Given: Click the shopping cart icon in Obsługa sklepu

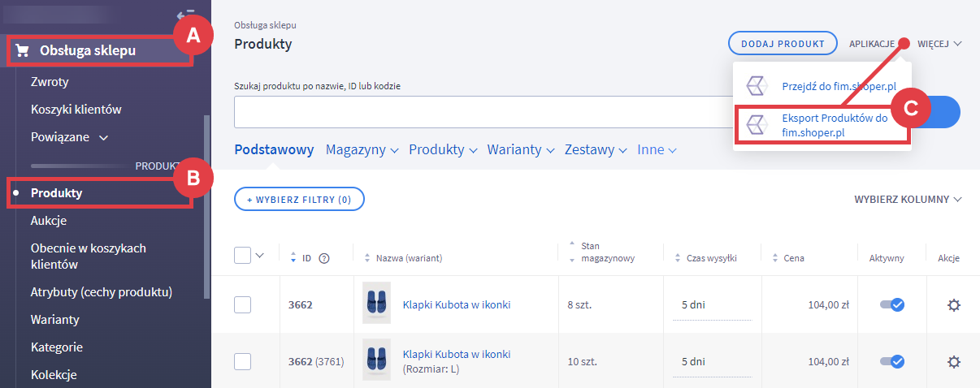Looking at the screenshot, I should [x=22, y=51].
